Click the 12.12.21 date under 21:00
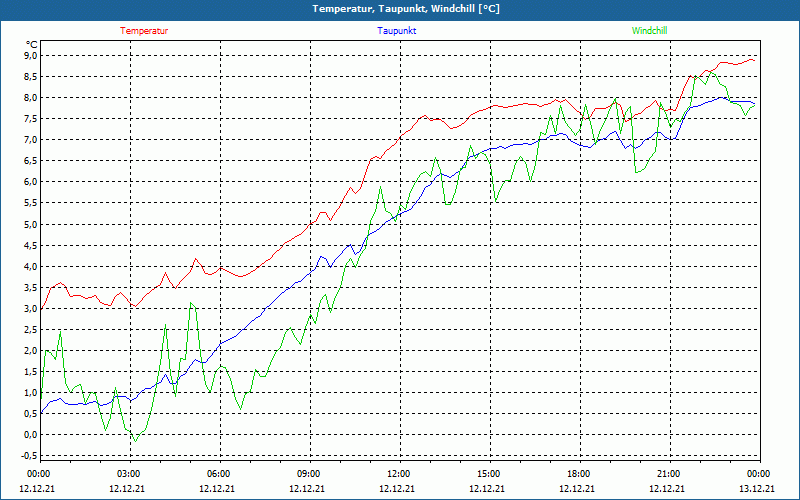The image size is (800, 500). click(x=667, y=488)
